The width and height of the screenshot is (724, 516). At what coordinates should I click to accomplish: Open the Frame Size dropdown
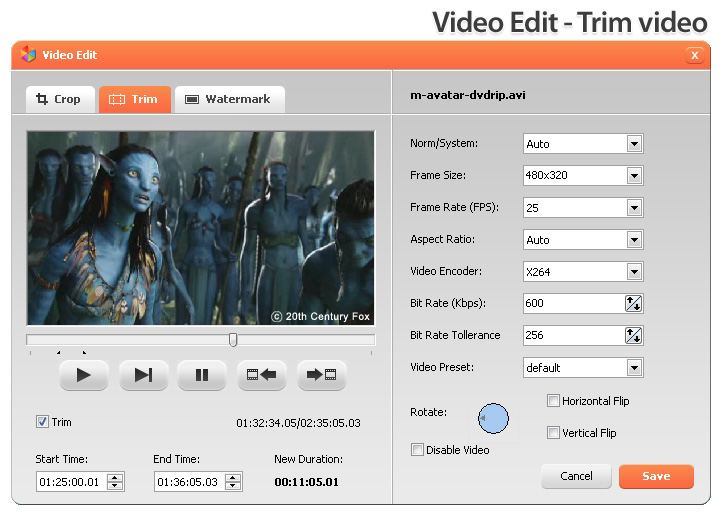pyautogui.click(x=633, y=176)
